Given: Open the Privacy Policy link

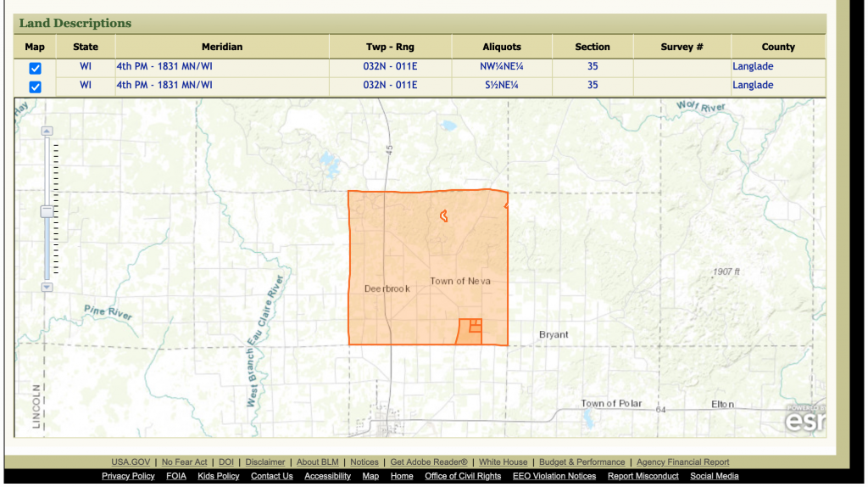Looking at the screenshot, I should click(x=128, y=476).
